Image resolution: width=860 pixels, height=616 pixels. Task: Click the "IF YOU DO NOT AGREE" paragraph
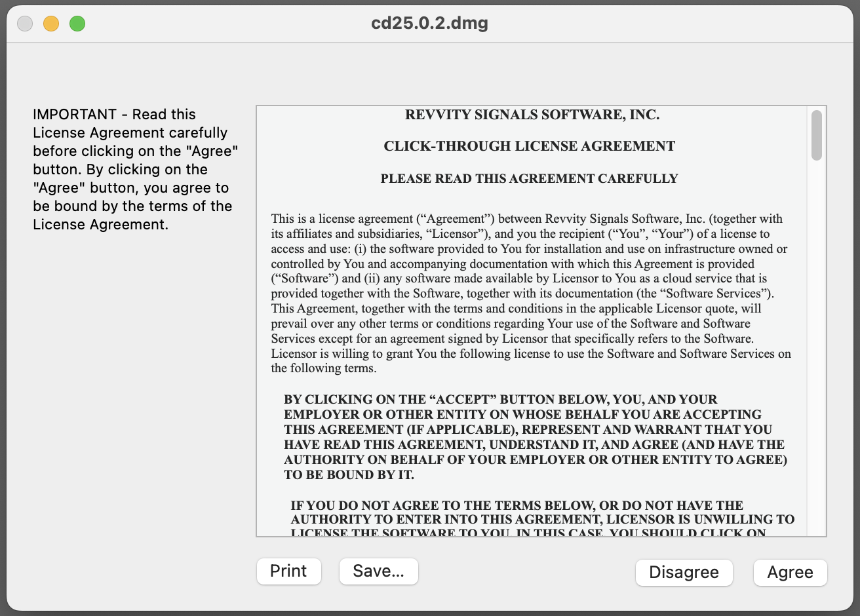[541, 519]
